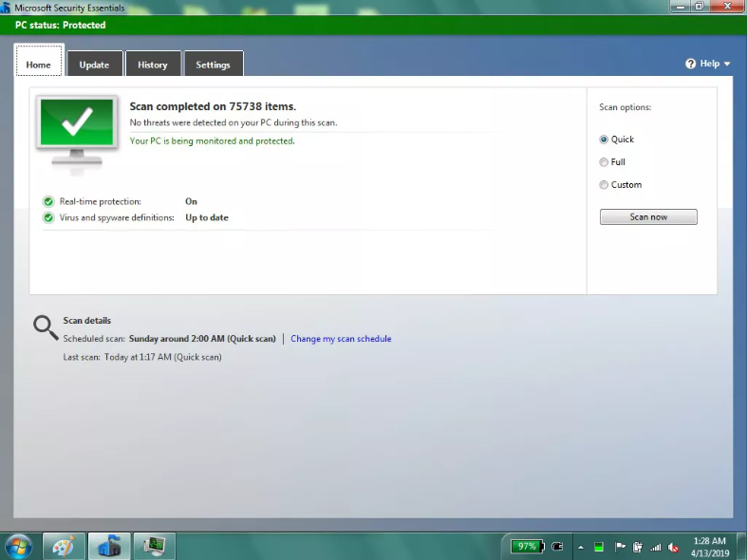Click the 'PC status: Protected' banner text

click(61, 26)
